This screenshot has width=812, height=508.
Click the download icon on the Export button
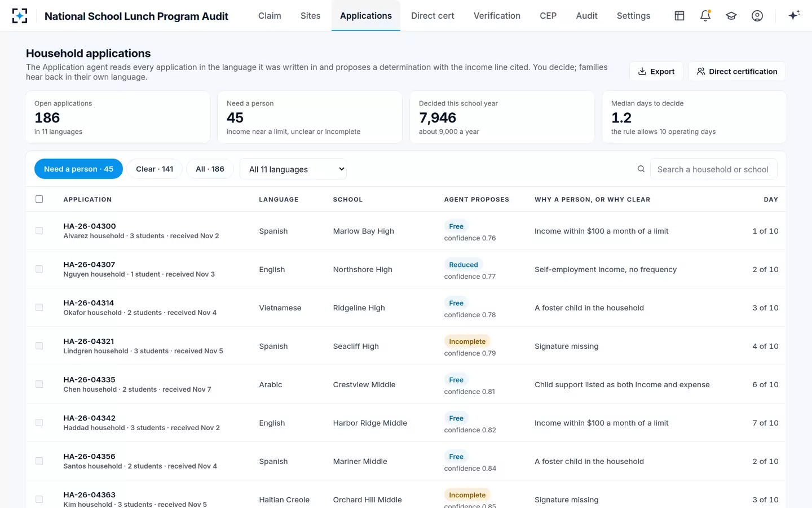pos(642,71)
